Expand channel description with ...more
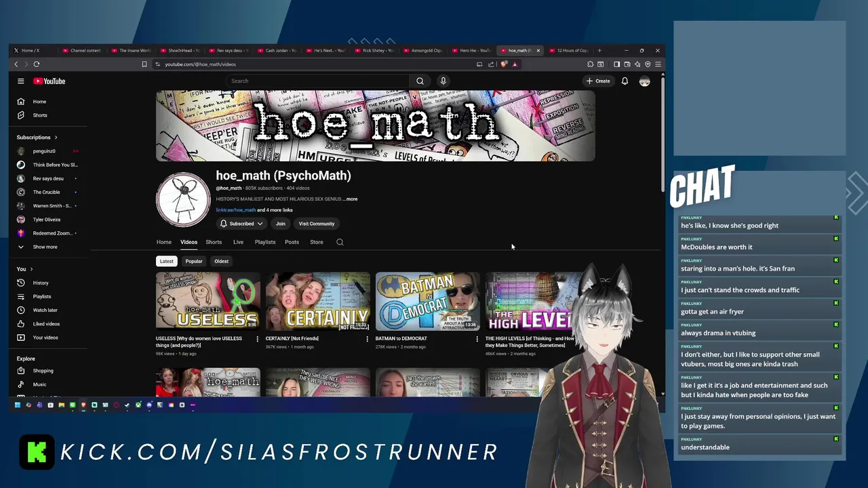 pos(351,199)
